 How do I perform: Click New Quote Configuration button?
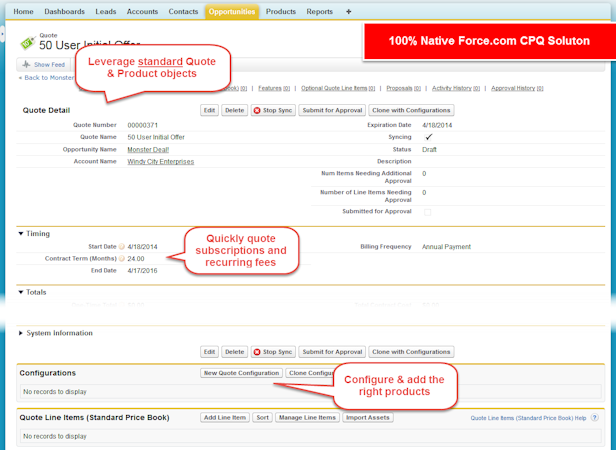(241, 373)
